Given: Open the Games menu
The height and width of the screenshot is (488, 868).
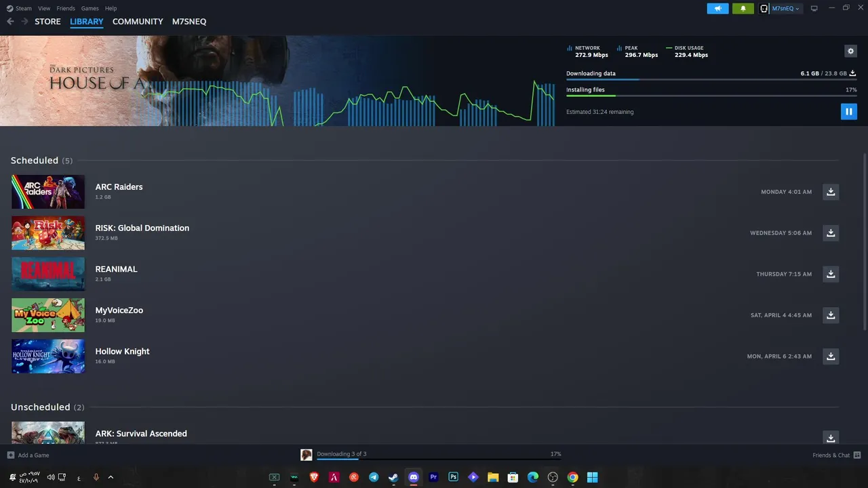Looking at the screenshot, I should [x=90, y=8].
